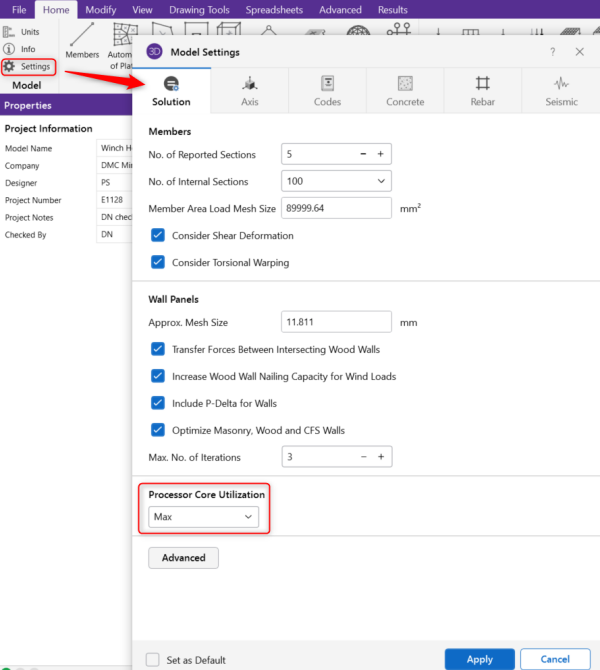Click the Checked By value DN
This screenshot has height=670, width=600.
pyautogui.click(x=107, y=235)
